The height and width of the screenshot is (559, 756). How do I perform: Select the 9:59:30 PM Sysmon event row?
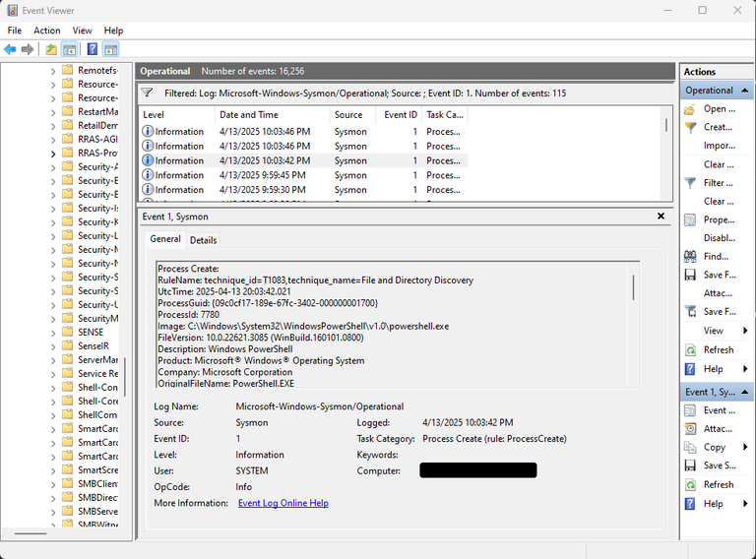(x=304, y=190)
